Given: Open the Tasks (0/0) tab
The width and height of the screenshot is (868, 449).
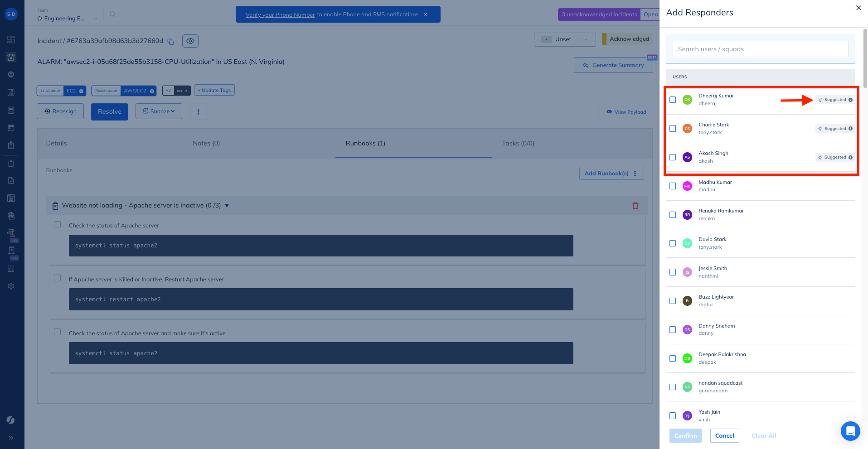Looking at the screenshot, I should tap(518, 143).
